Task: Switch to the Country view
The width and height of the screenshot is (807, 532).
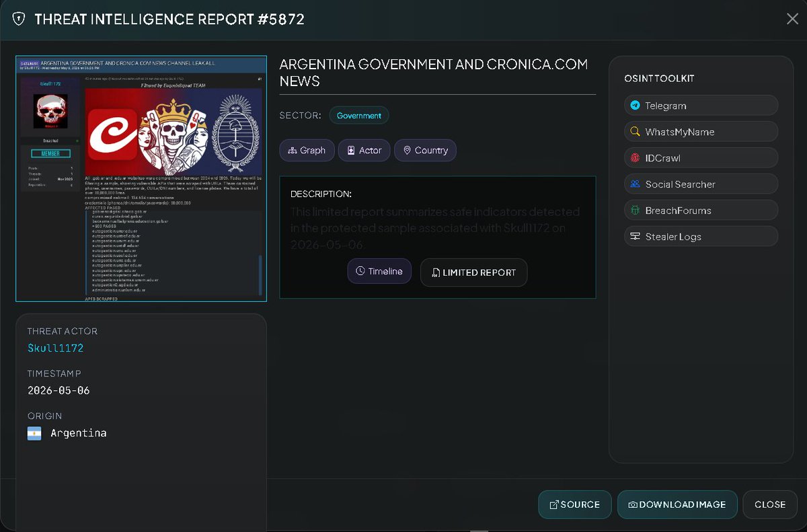Action: [425, 151]
